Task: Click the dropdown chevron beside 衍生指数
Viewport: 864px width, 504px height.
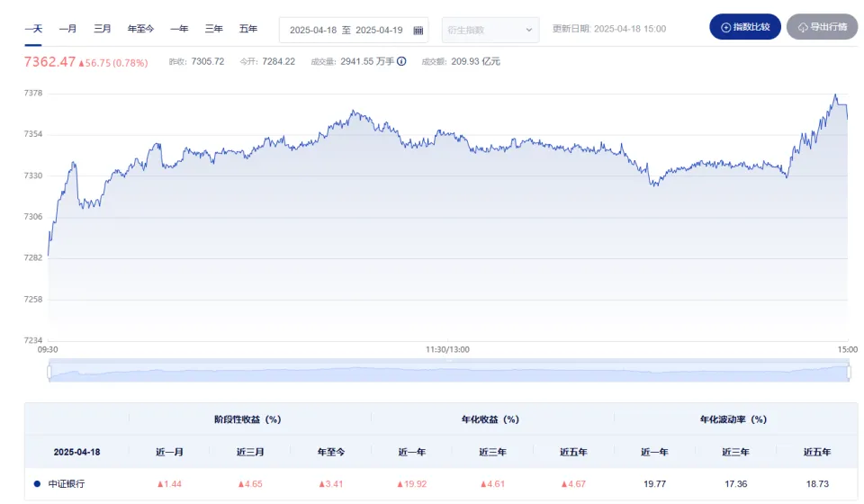Action: [x=529, y=30]
